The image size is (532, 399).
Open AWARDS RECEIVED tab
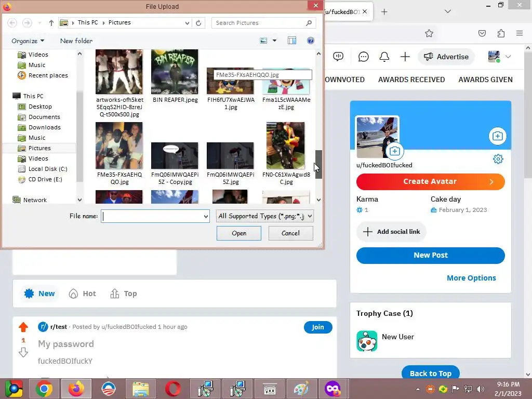pos(411,79)
